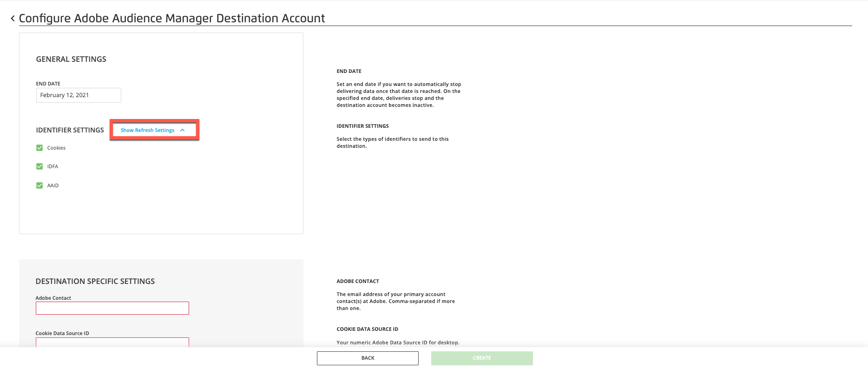Click the BACK button
Viewport: 868px width, 369px height.
[x=368, y=358]
